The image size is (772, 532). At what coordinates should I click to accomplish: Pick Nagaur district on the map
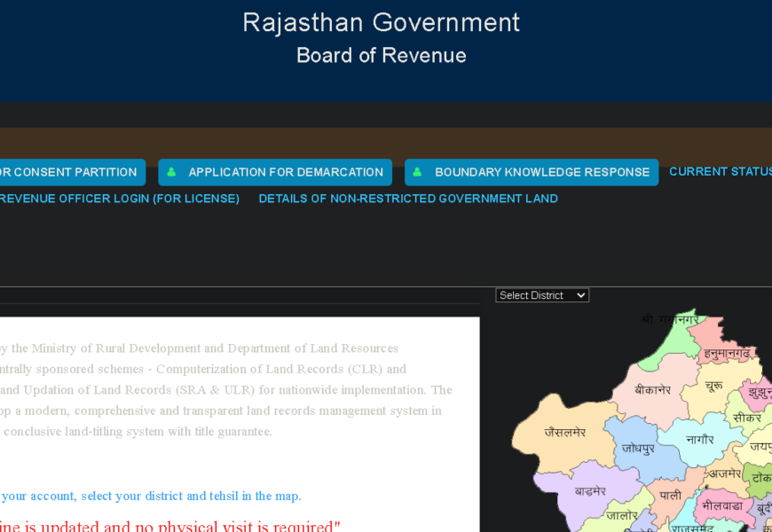click(x=699, y=439)
